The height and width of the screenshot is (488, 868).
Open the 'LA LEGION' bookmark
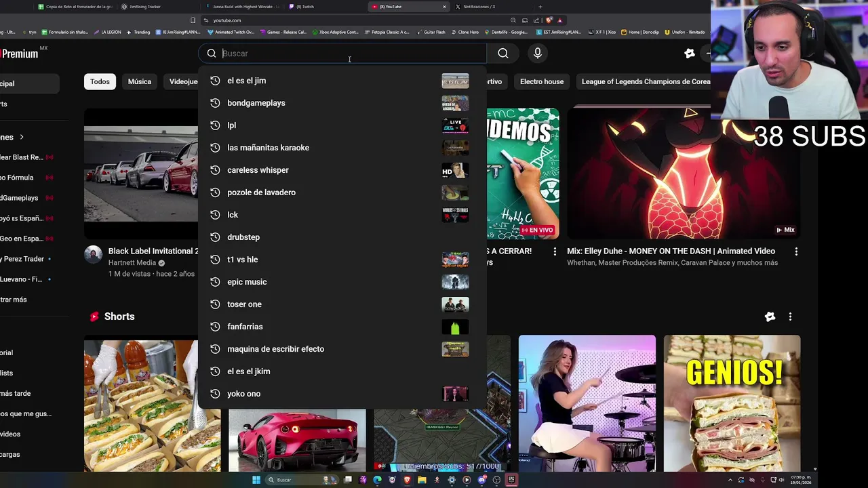tap(107, 32)
